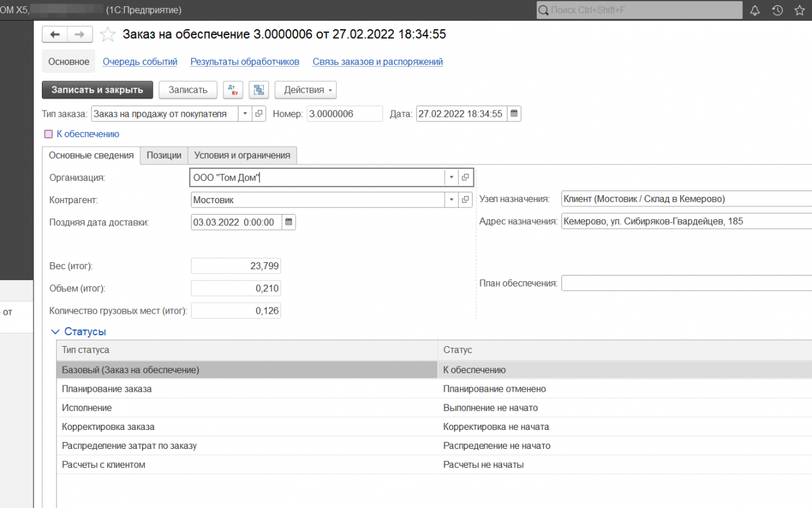The height and width of the screenshot is (508, 812).
Task: Click search magnifier icon
Action: (x=544, y=10)
